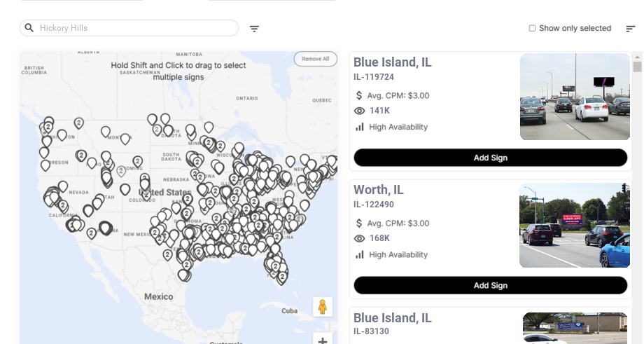
Task: Open the Blue Island, IL listing title
Action: [392, 62]
